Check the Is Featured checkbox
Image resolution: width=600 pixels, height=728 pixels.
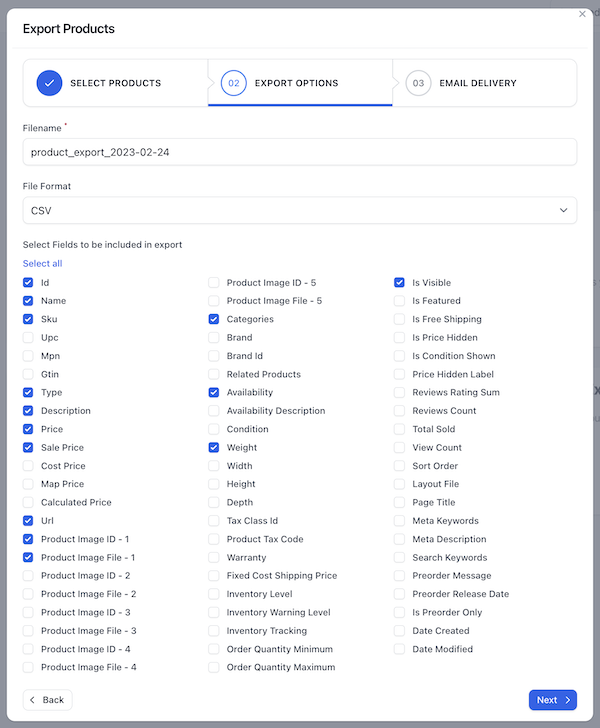click(x=399, y=301)
